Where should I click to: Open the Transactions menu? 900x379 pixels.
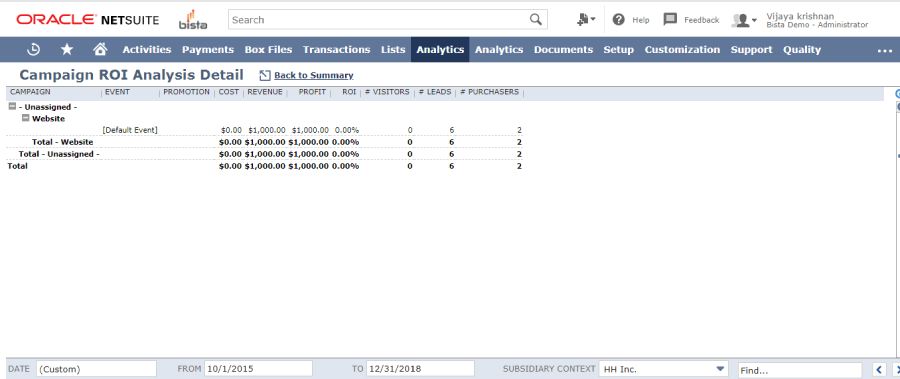tap(336, 49)
